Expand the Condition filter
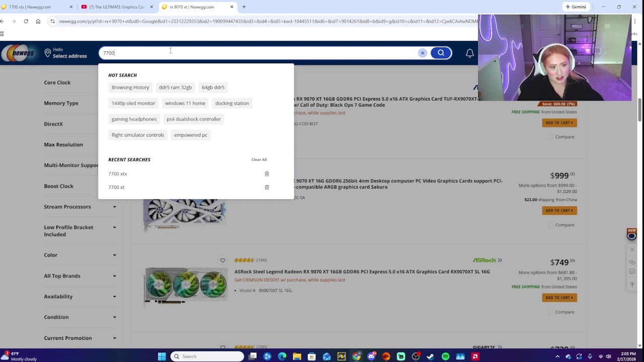This screenshot has width=644, height=362. pos(80,317)
